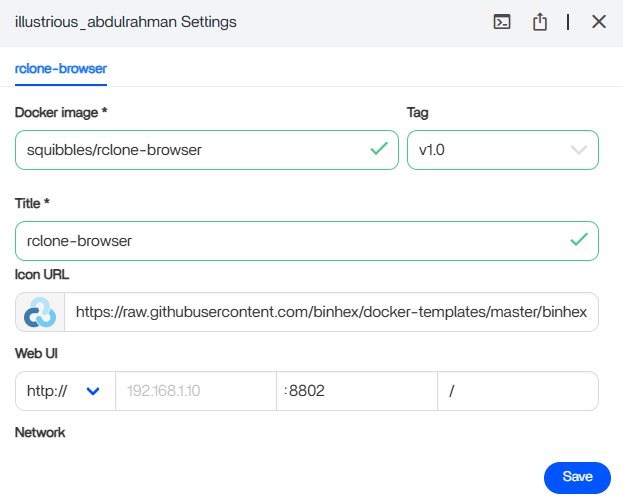623x503 pixels.
Task: Click the 'Tag' label
Action: pyautogui.click(x=418, y=113)
